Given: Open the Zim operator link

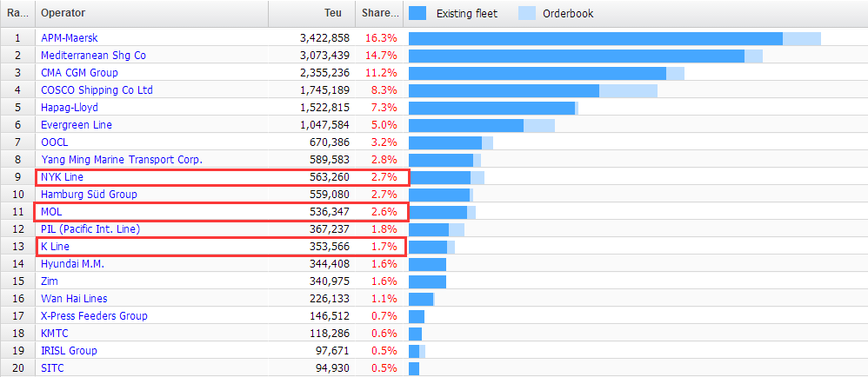Looking at the screenshot, I should [50, 281].
